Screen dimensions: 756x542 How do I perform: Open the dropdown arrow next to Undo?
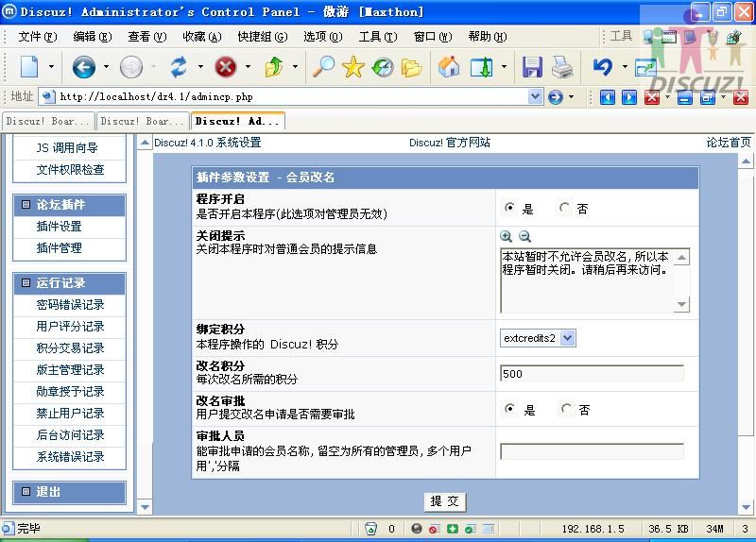[625, 66]
